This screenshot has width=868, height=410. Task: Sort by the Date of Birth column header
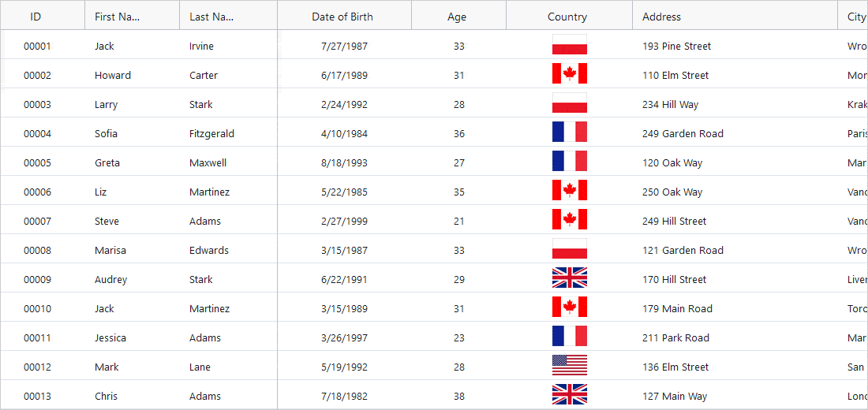[x=342, y=17]
